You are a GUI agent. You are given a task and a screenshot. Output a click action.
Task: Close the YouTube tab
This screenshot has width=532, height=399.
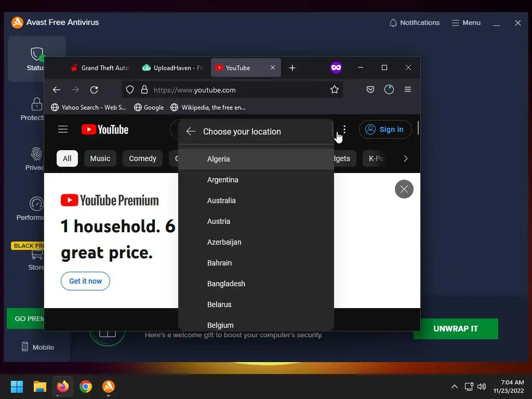[272, 68]
